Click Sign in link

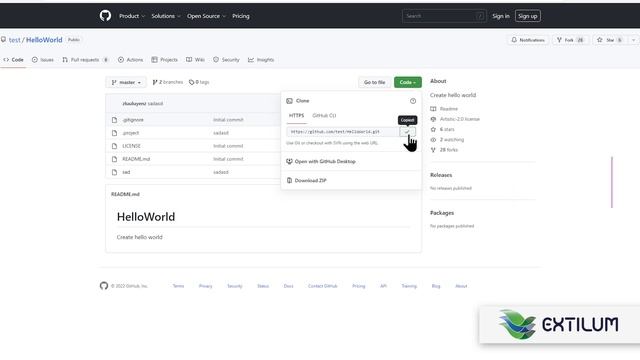[501, 16]
